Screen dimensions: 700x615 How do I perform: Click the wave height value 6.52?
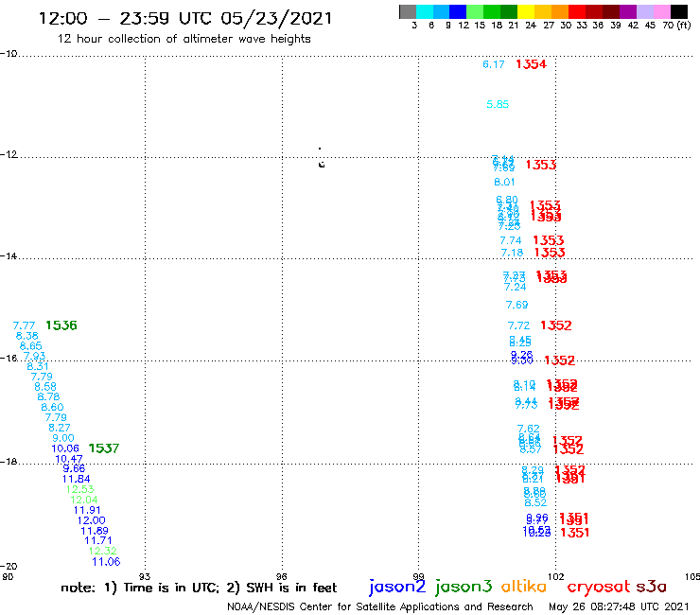pyautogui.click(x=535, y=502)
